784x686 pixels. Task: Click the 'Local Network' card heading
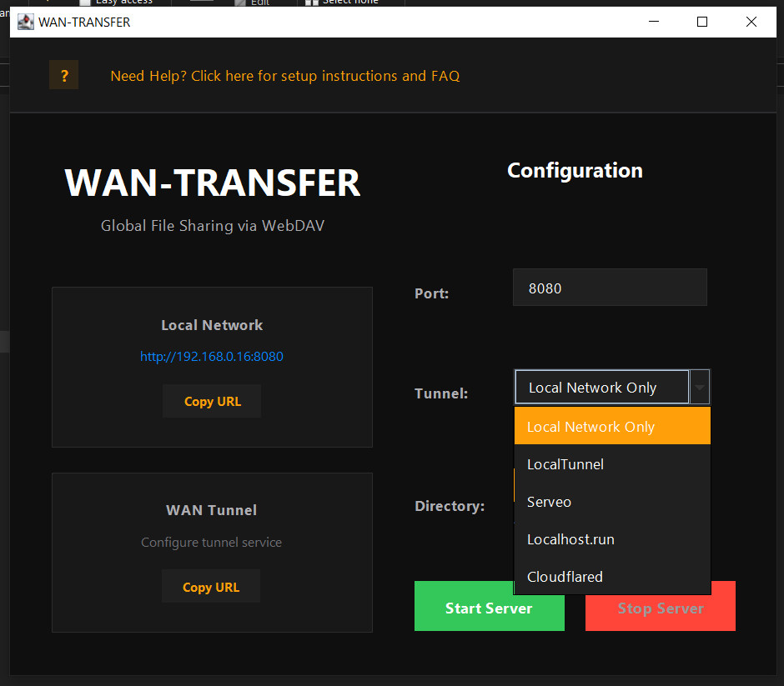pos(212,325)
